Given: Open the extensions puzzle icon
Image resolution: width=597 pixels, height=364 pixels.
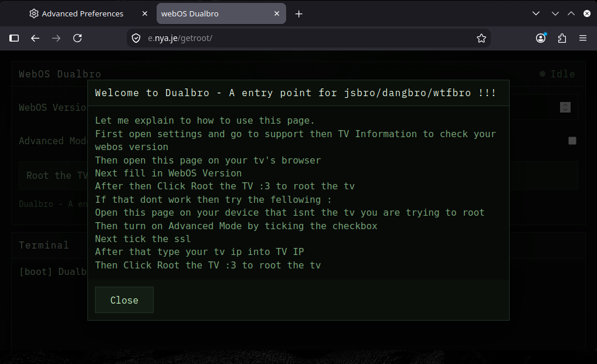Looking at the screenshot, I should coord(562,38).
